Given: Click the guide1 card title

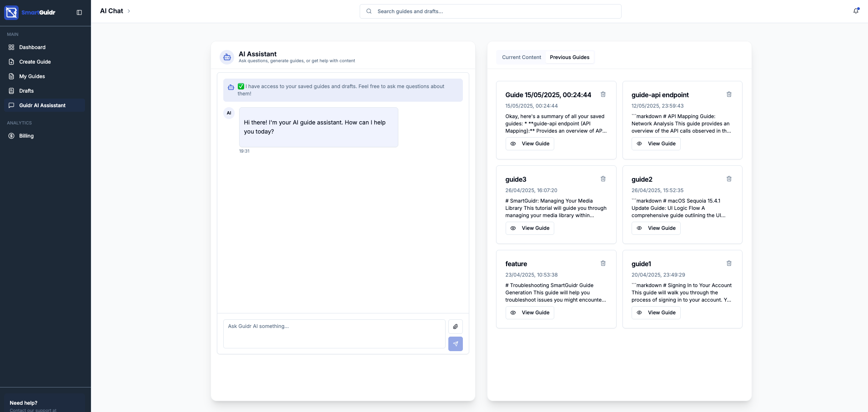Looking at the screenshot, I should pos(641,264).
